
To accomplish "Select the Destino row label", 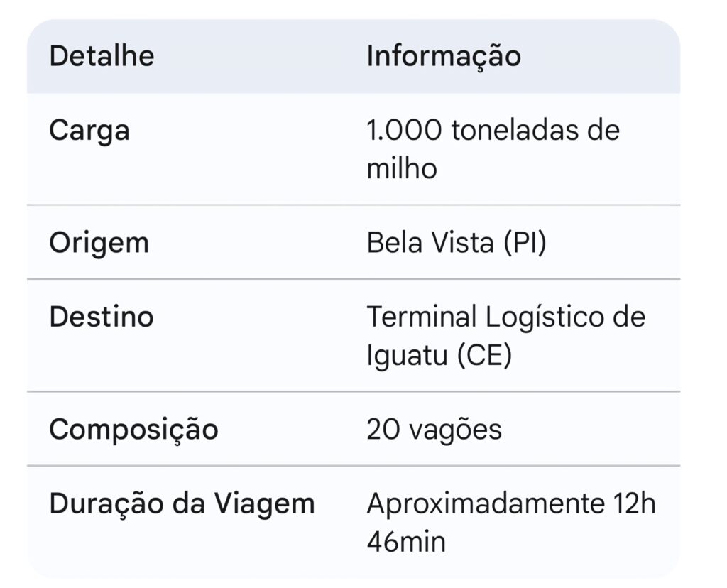I will [x=101, y=317].
